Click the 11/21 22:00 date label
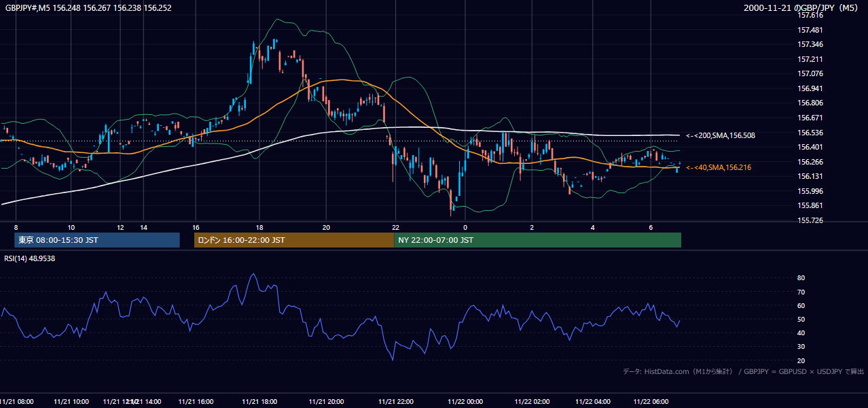 pyautogui.click(x=396, y=402)
